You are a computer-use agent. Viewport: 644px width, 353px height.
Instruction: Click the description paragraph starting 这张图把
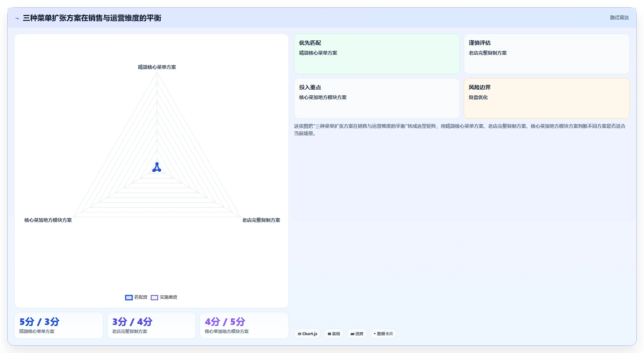click(460, 130)
